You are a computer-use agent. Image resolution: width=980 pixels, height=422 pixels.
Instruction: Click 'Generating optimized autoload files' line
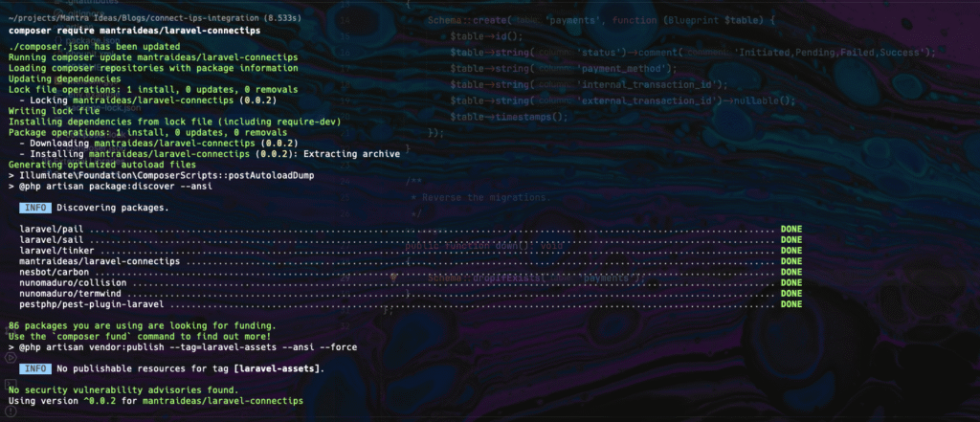click(102, 165)
